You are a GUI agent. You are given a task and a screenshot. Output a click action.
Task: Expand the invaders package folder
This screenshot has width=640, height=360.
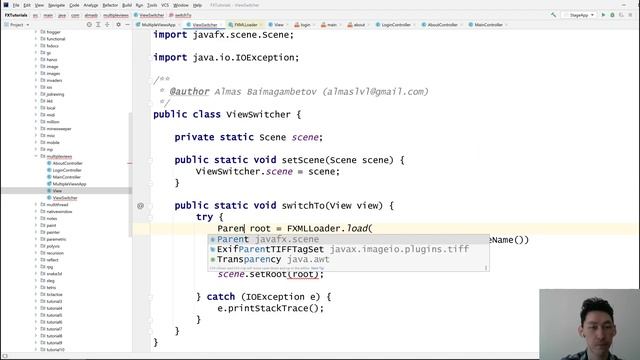36,80
